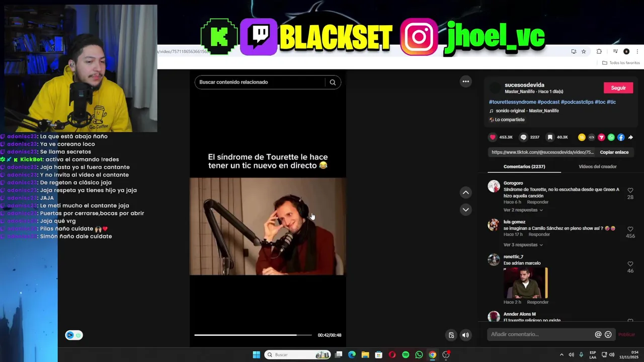Save the video using the bookmark icon
The height and width of the screenshot is (362, 644).
pyautogui.click(x=550, y=137)
